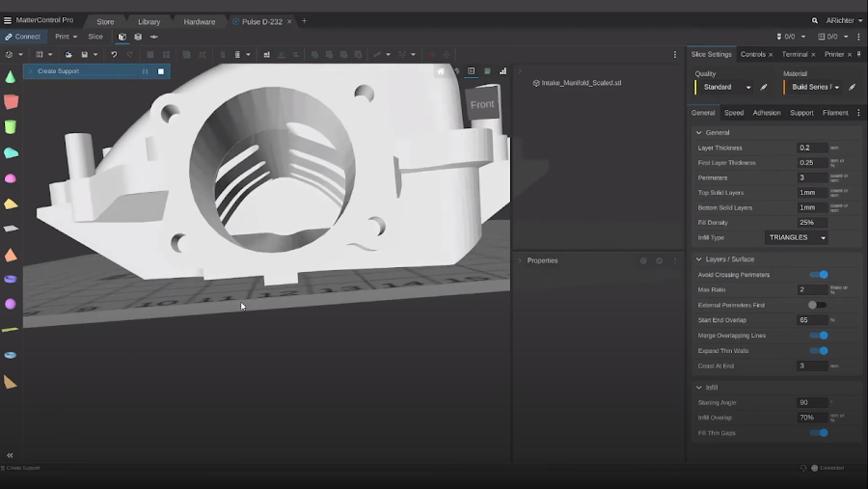Open the Infill Type TRIANGLES dropdown
Screen dimensions: 868x489
pyautogui.click(x=796, y=237)
